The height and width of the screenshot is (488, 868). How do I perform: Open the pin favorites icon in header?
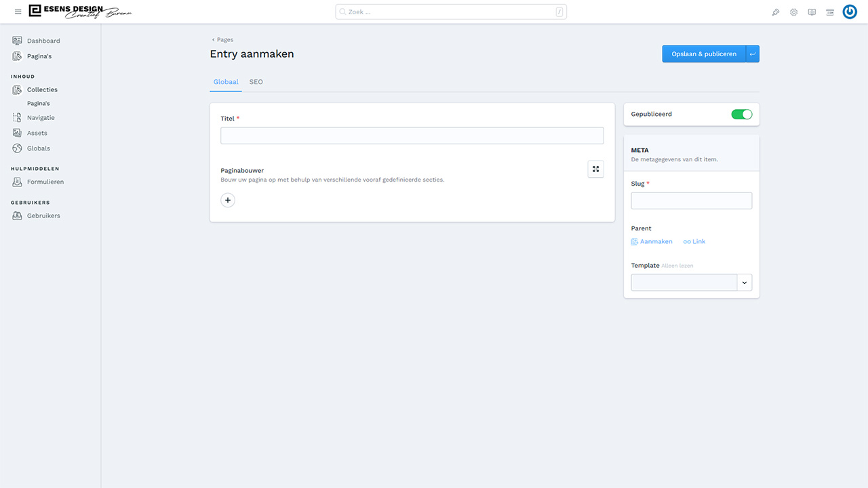click(x=776, y=12)
